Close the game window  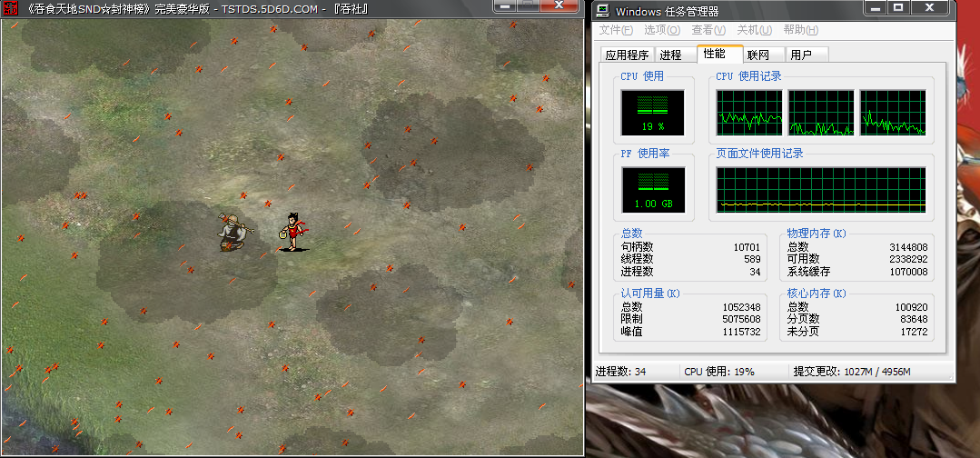(x=559, y=5)
